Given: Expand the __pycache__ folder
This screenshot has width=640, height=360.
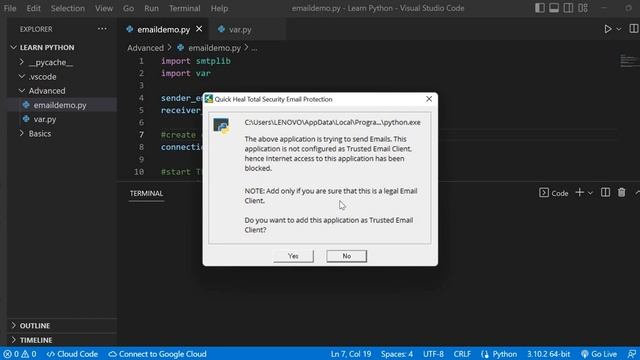Looking at the screenshot, I should [51, 62].
